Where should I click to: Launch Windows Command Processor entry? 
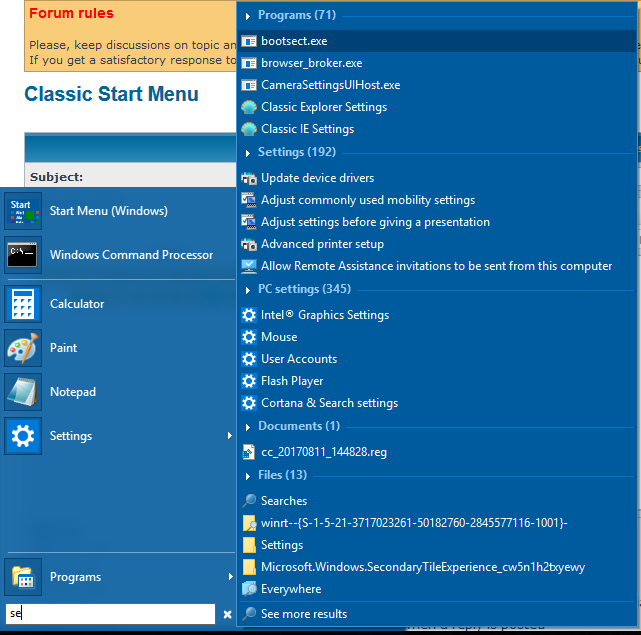(119, 255)
